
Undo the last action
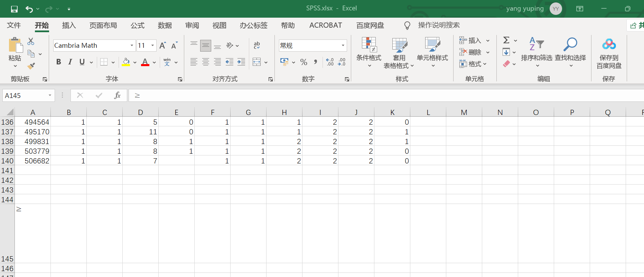coord(29,9)
